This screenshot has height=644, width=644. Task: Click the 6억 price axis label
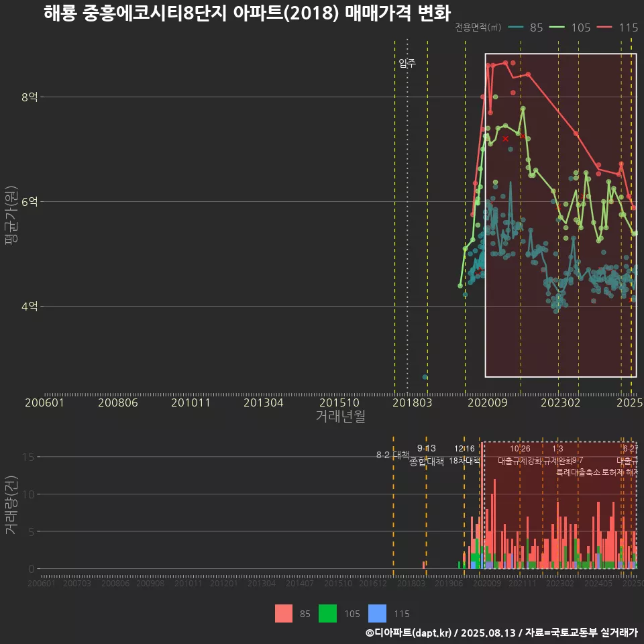tap(30, 202)
